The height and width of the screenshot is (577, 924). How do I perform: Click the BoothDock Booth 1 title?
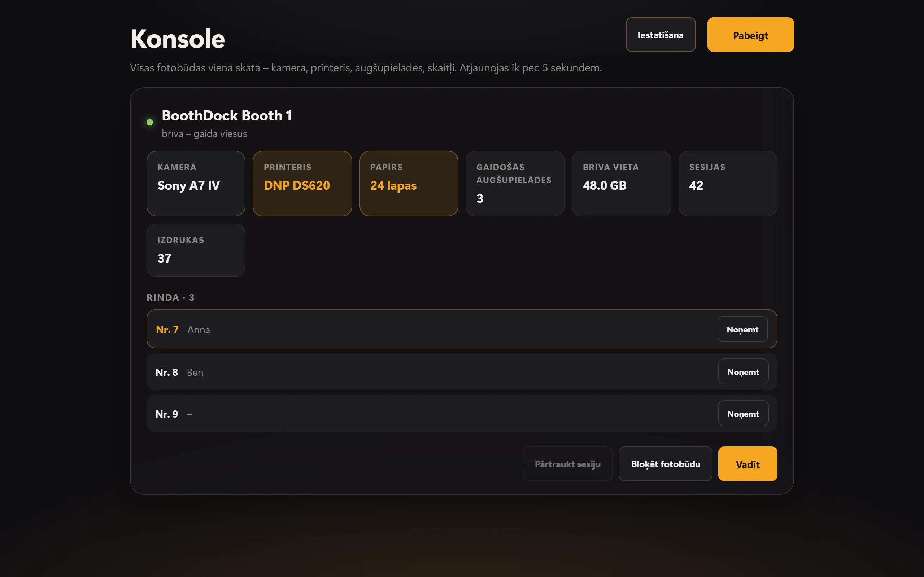point(227,116)
